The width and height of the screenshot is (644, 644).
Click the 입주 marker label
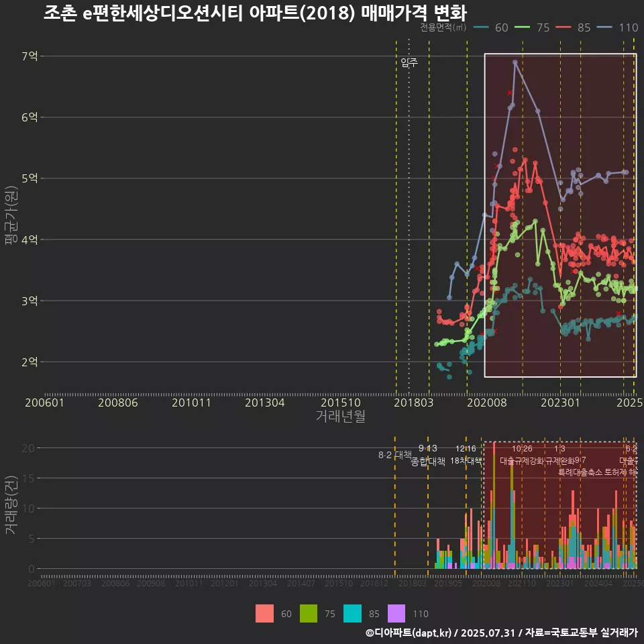tap(409, 62)
